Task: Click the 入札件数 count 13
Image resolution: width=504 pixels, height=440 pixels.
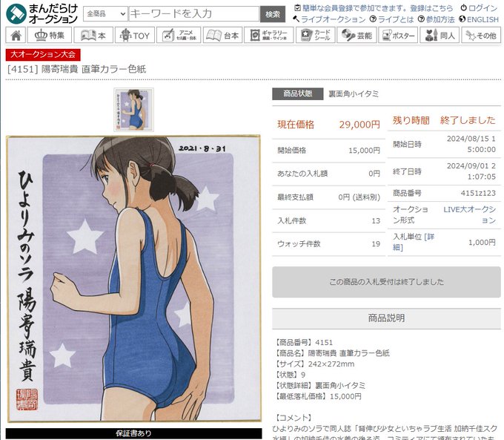Action: [376, 221]
